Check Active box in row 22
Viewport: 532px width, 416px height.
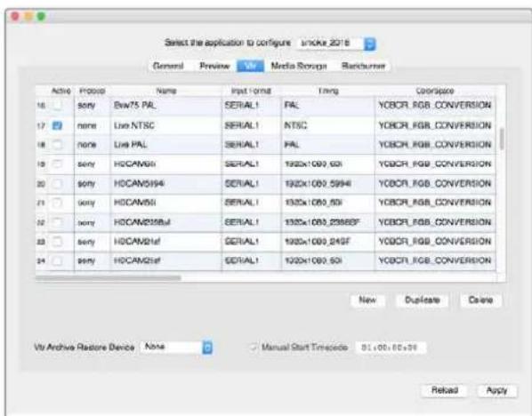coord(57,222)
